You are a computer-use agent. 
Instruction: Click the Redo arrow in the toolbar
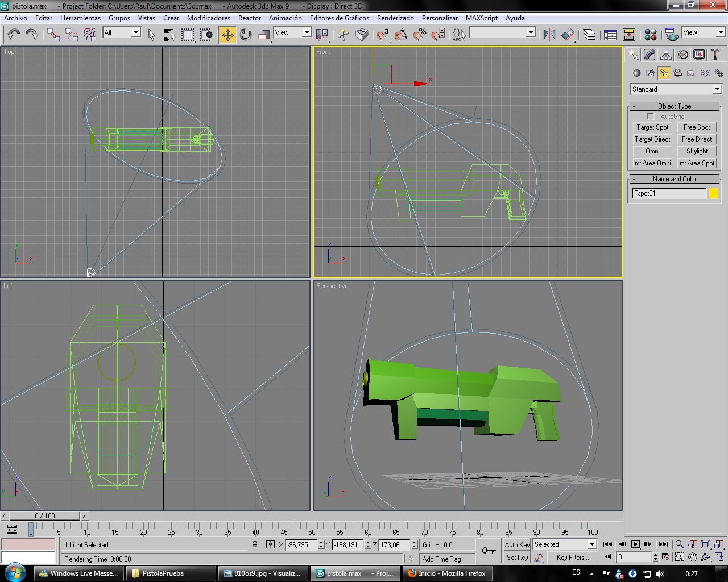(x=32, y=35)
